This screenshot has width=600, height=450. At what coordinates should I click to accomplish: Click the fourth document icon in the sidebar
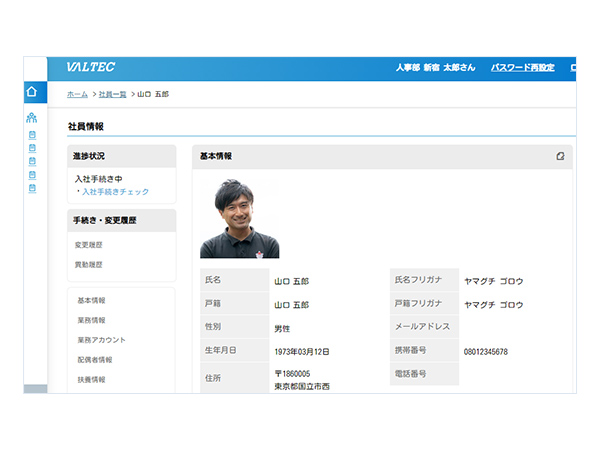point(32,174)
